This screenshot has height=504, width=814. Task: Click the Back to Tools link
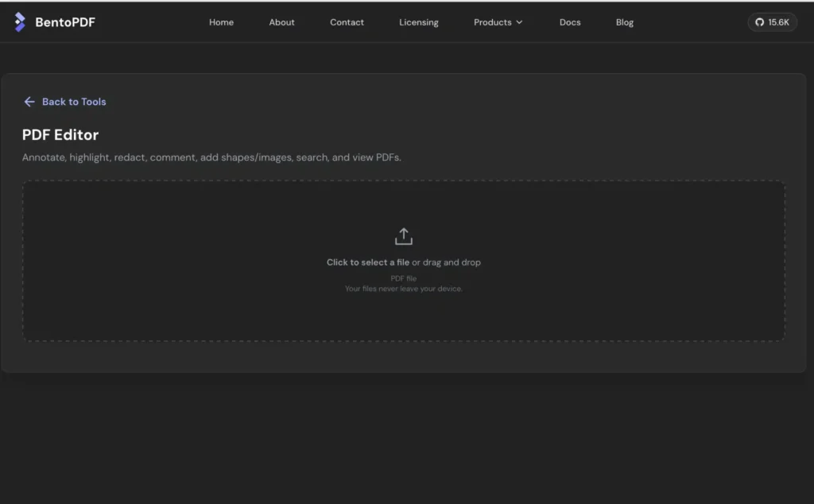[x=65, y=102]
